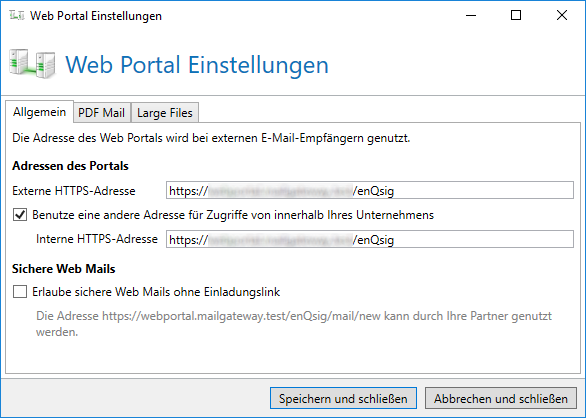Click the 'Adressen des Portals' section header
The height and width of the screenshot is (418, 586).
(x=70, y=166)
